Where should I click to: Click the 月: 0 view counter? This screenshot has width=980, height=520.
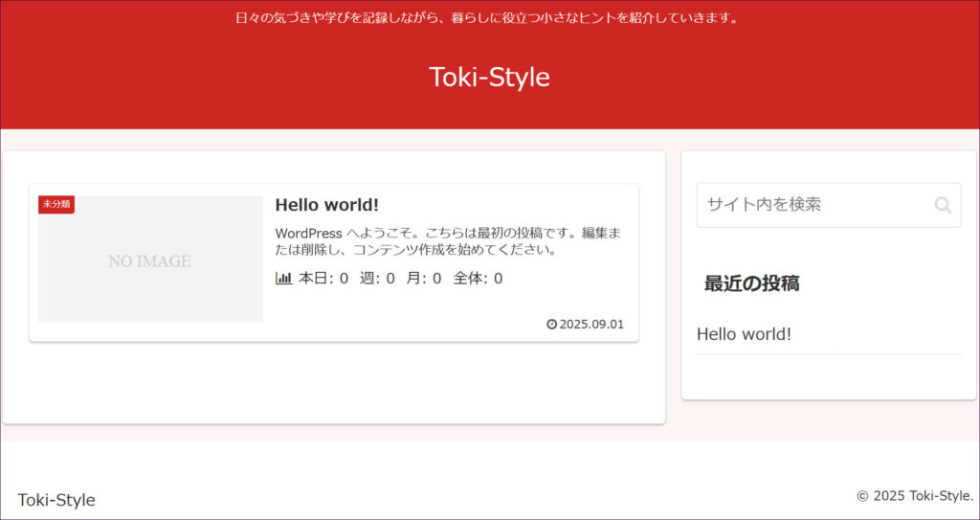(423, 279)
